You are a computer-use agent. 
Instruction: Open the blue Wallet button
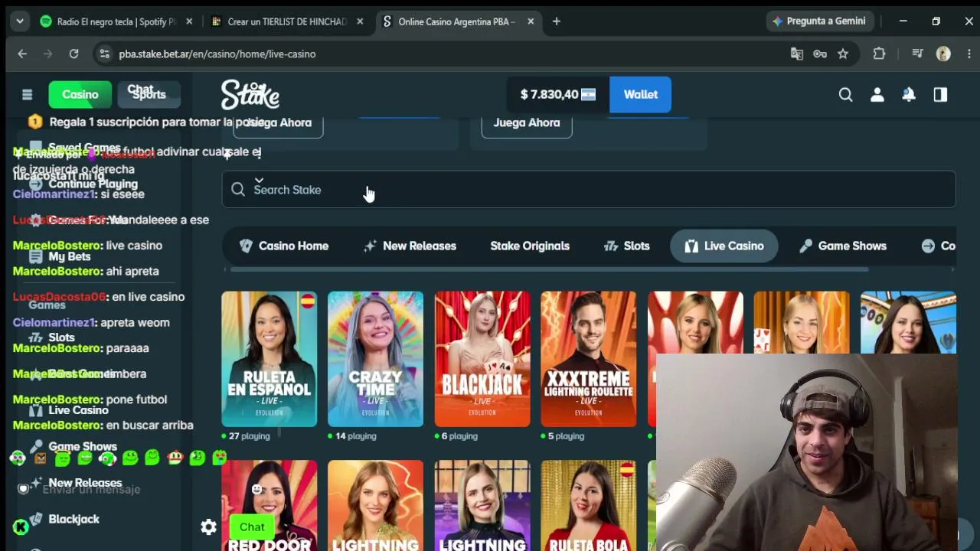coord(640,94)
